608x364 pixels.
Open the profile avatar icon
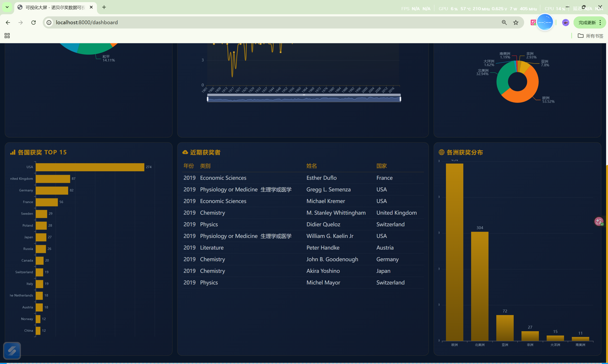pos(565,23)
